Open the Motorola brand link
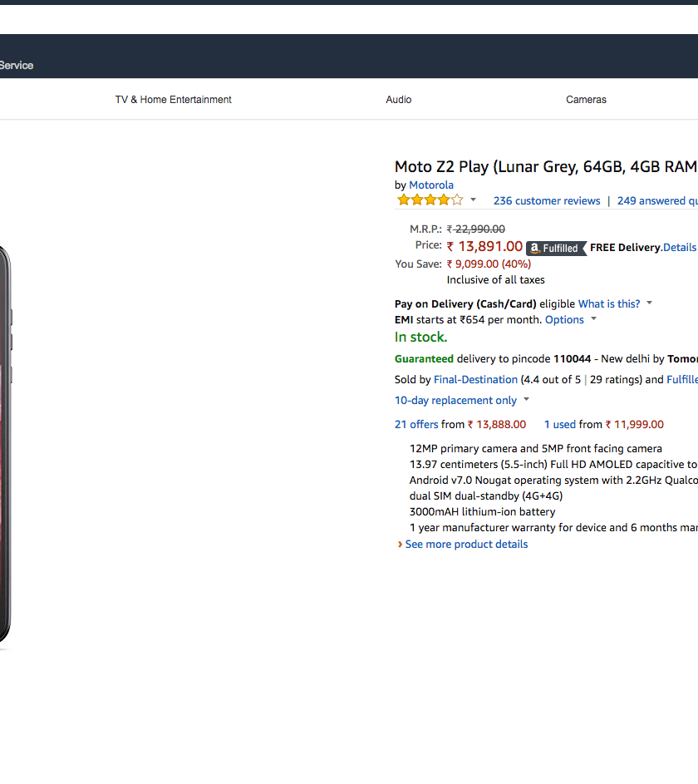This screenshot has width=698, height=784. coord(431,185)
